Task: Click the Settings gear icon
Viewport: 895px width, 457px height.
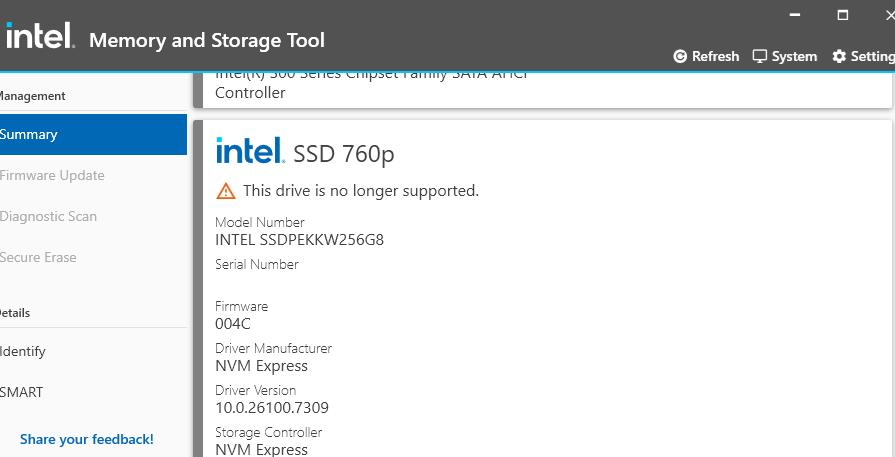Action: tap(839, 57)
